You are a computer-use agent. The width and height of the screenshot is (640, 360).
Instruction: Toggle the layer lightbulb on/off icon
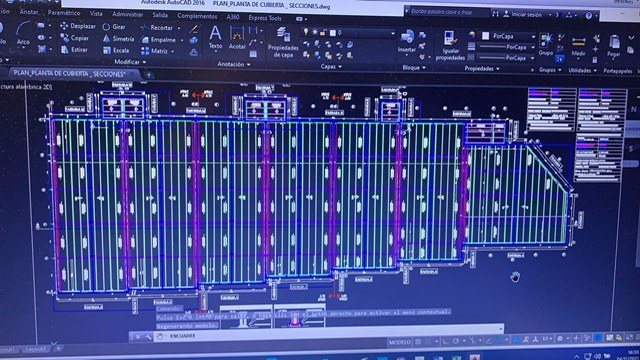point(305,32)
